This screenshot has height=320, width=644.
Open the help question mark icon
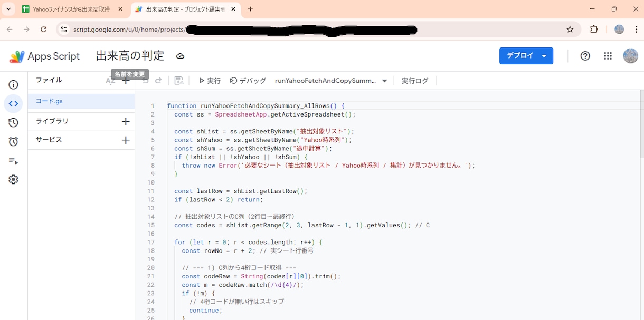585,56
